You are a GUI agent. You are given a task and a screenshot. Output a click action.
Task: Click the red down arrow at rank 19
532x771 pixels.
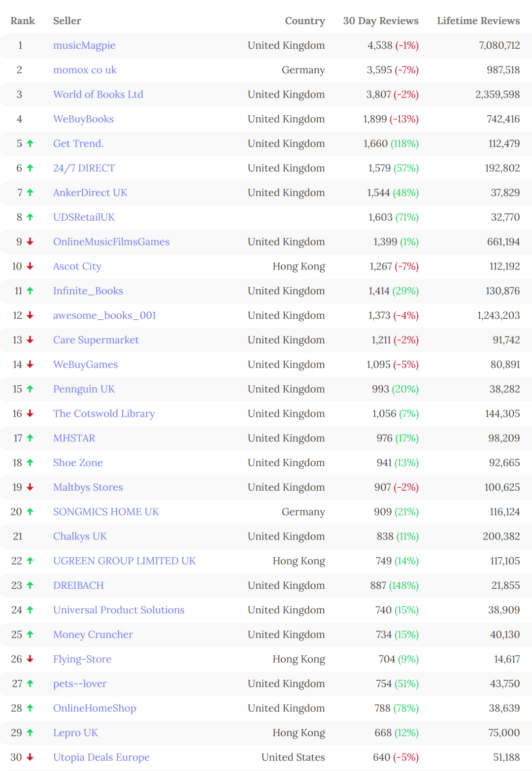point(30,487)
